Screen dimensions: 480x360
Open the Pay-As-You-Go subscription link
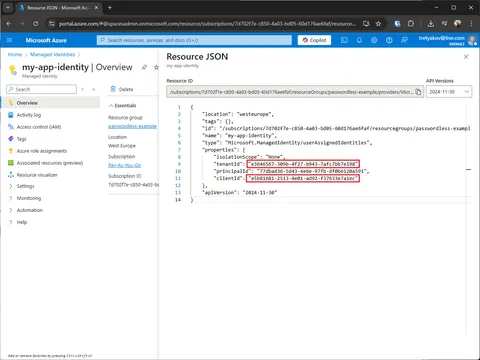[124, 165]
